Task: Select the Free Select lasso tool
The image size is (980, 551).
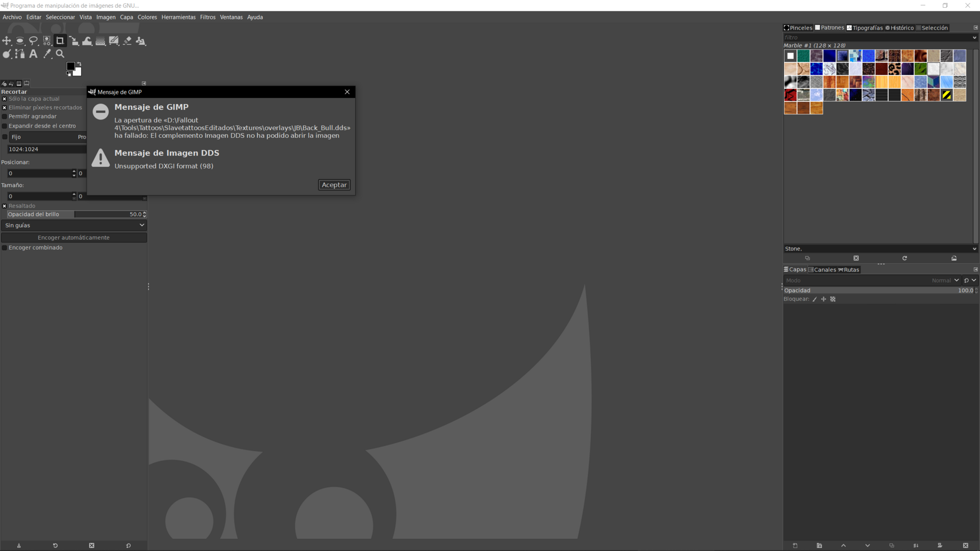Action: click(x=33, y=41)
